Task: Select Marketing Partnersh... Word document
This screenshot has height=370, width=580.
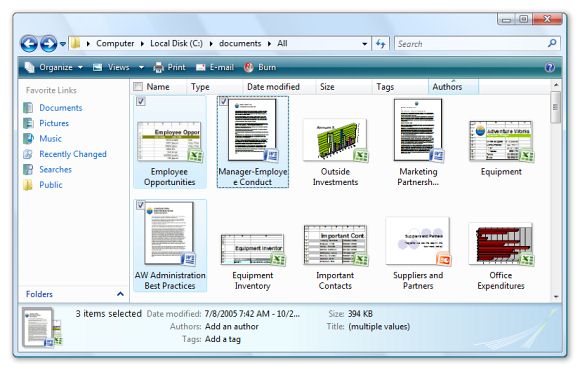Action: pyautogui.click(x=418, y=142)
